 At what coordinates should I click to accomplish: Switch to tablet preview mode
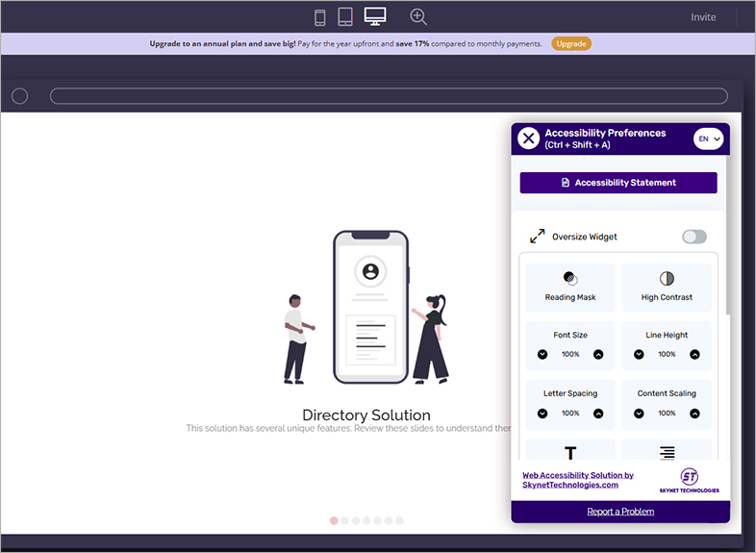pos(345,17)
